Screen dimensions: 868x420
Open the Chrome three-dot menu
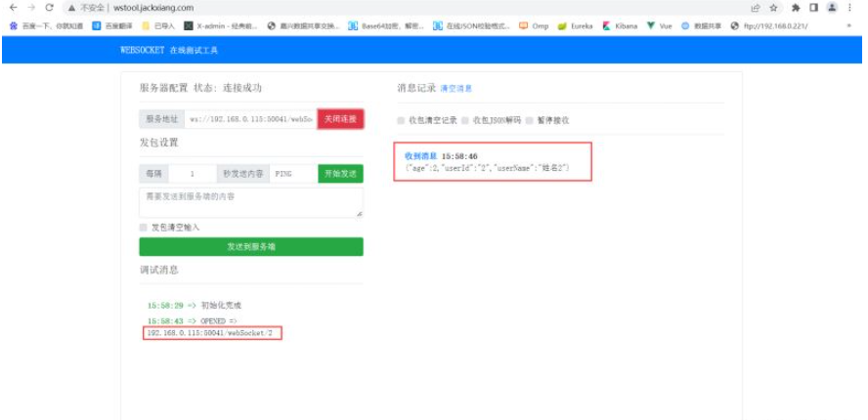(x=849, y=8)
